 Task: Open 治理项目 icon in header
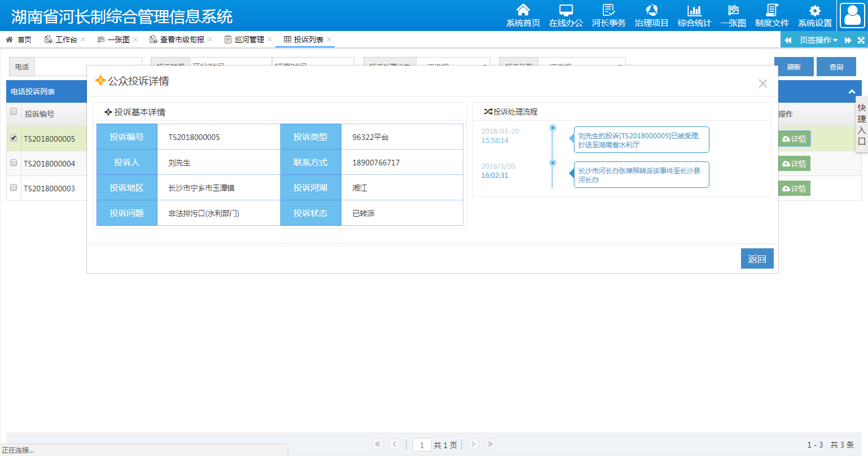[x=652, y=10]
